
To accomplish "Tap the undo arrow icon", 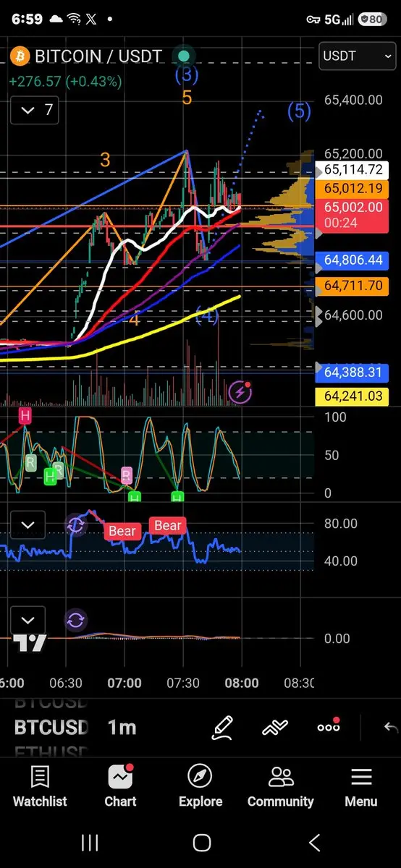I will (390, 727).
